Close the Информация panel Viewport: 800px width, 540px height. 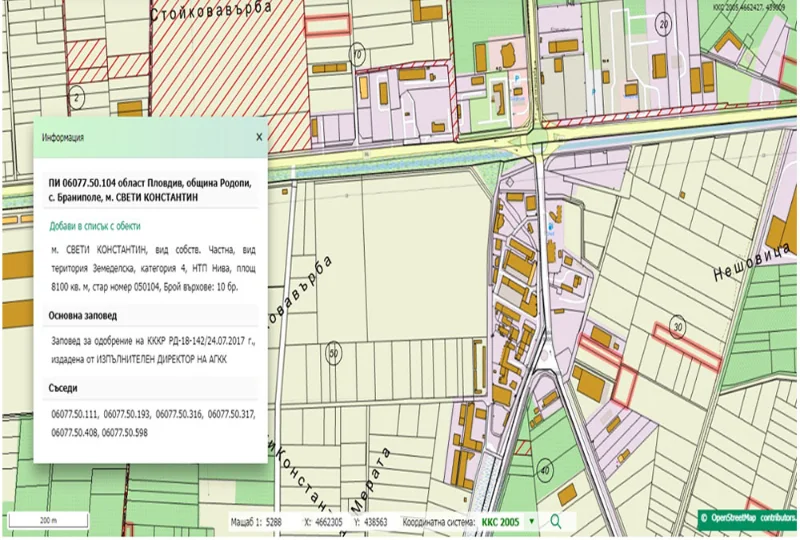(x=259, y=137)
